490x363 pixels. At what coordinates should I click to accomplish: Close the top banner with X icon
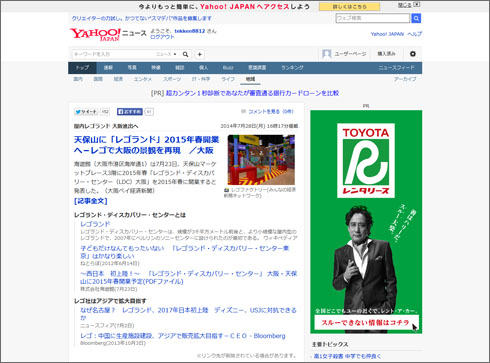coord(417,5)
